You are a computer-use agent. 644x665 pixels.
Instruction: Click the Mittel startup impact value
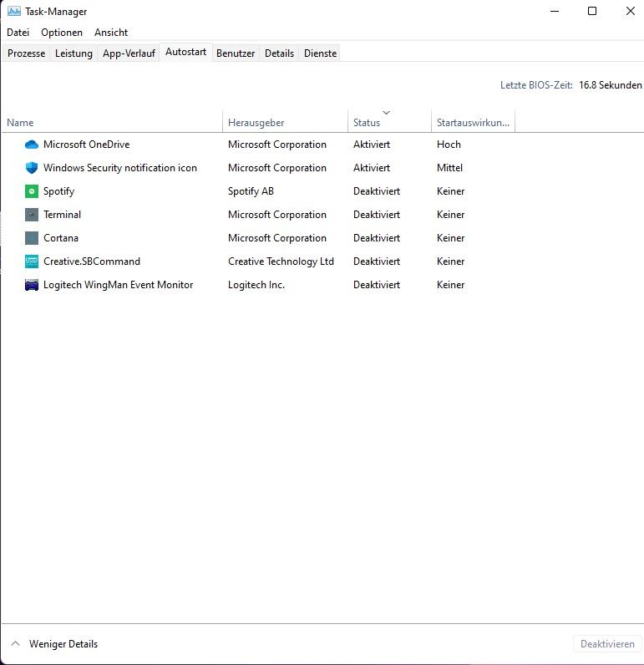click(x=449, y=168)
